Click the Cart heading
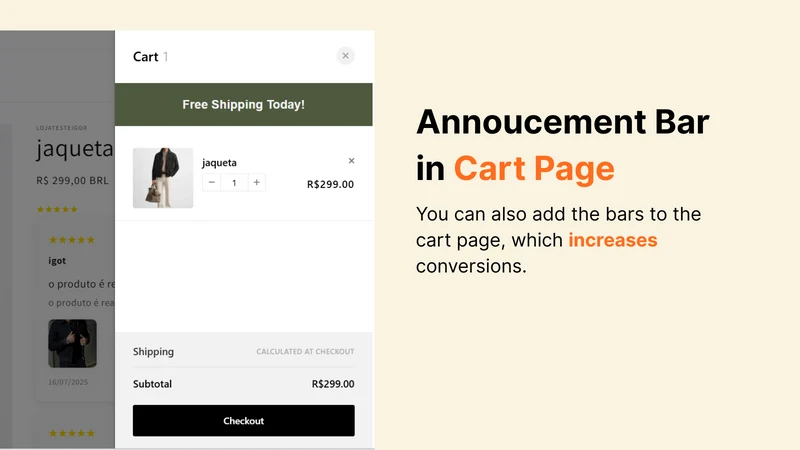 (145, 57)
